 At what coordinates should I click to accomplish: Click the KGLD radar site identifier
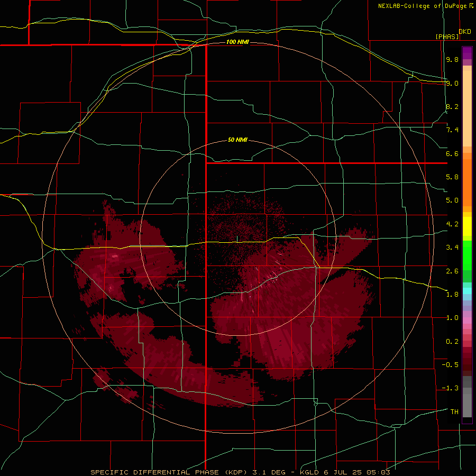click(310, 472)
